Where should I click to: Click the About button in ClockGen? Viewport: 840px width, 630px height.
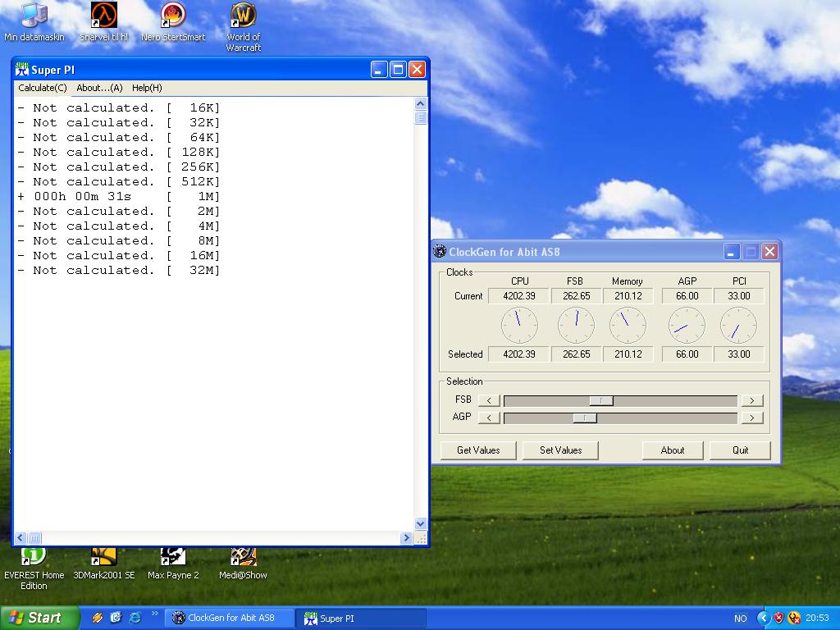[x=673, y=450]
